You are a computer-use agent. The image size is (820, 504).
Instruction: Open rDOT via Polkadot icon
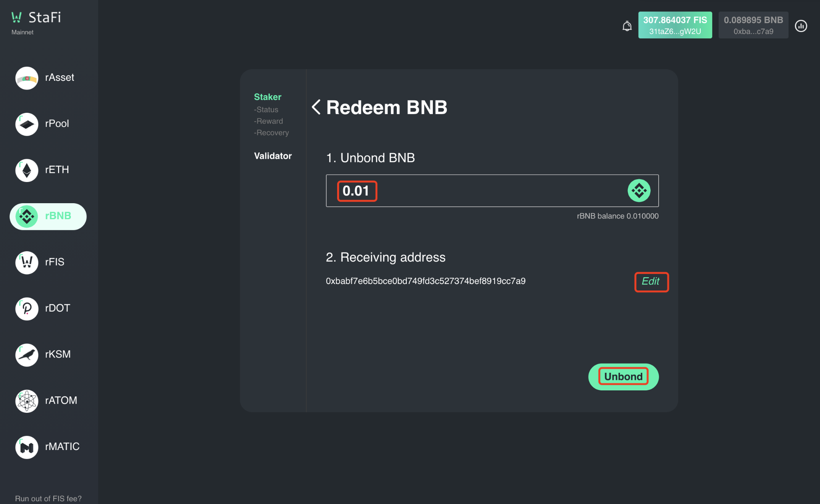[27, 308]
